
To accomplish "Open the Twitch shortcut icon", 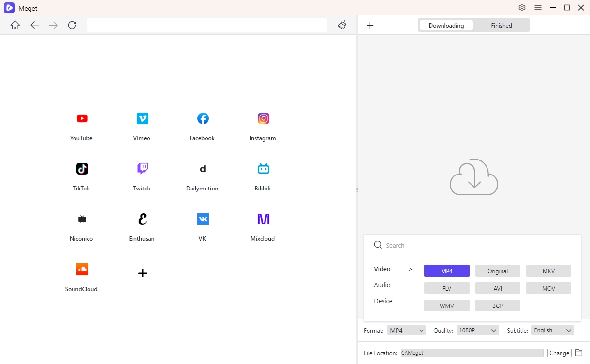I will [x=142, y=169].
